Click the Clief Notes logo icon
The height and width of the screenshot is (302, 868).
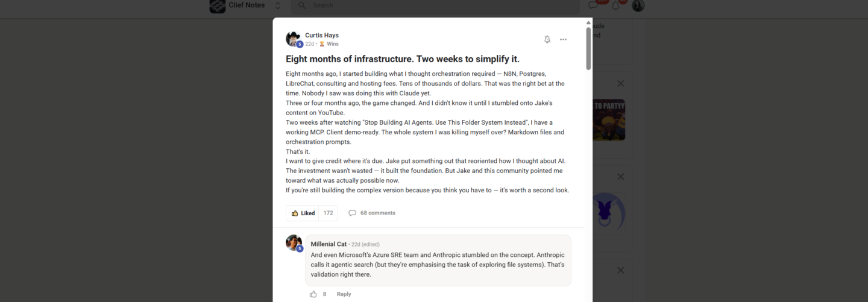[217, 5]
